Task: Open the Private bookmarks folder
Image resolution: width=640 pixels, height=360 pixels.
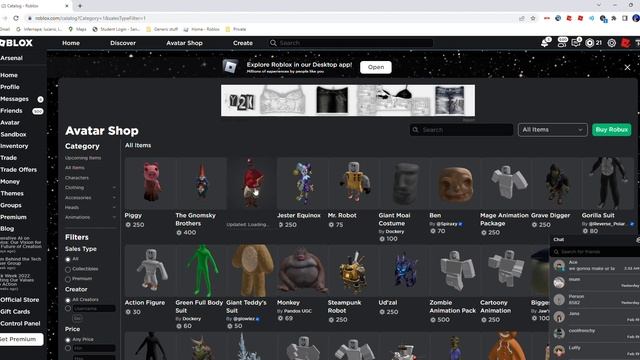Action: coord(236,29)
